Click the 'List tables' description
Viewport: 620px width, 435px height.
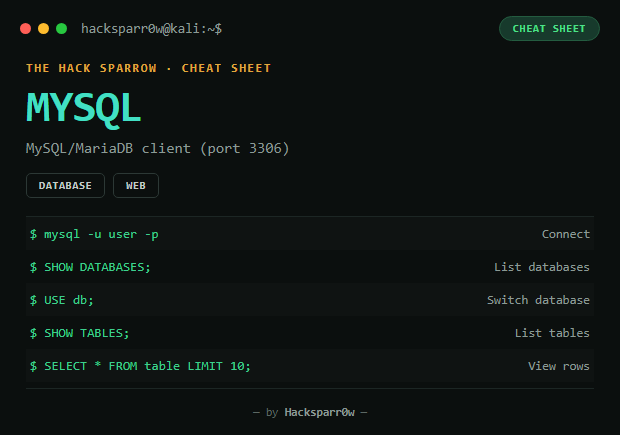(552, 333)
